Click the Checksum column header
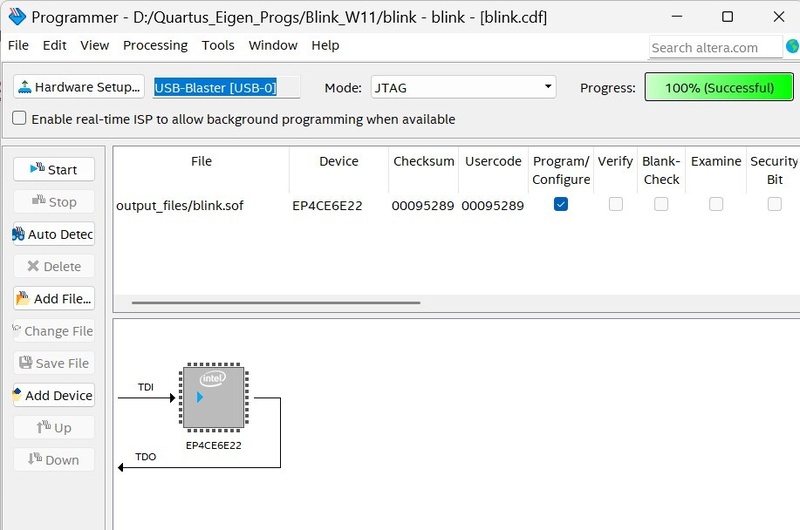 coord(423,170)
